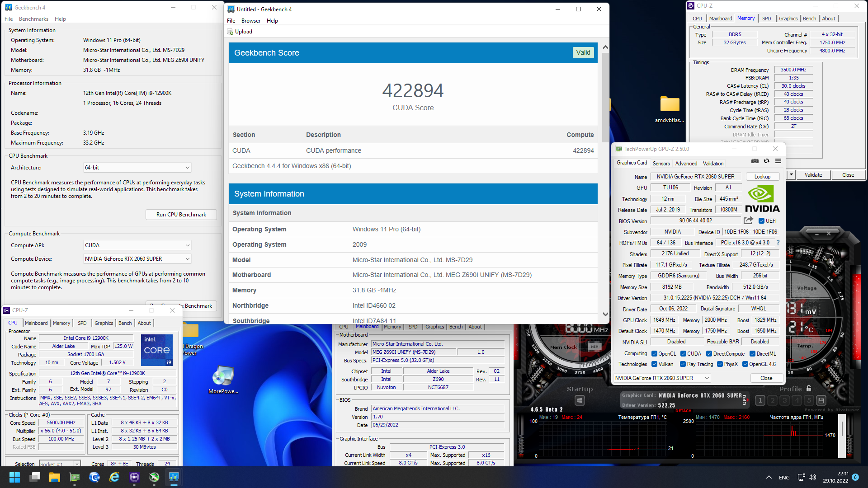868x488 pixels.
Task: Open CPU-Z socket selection dropdown
Action: click(x=59, y=464)
